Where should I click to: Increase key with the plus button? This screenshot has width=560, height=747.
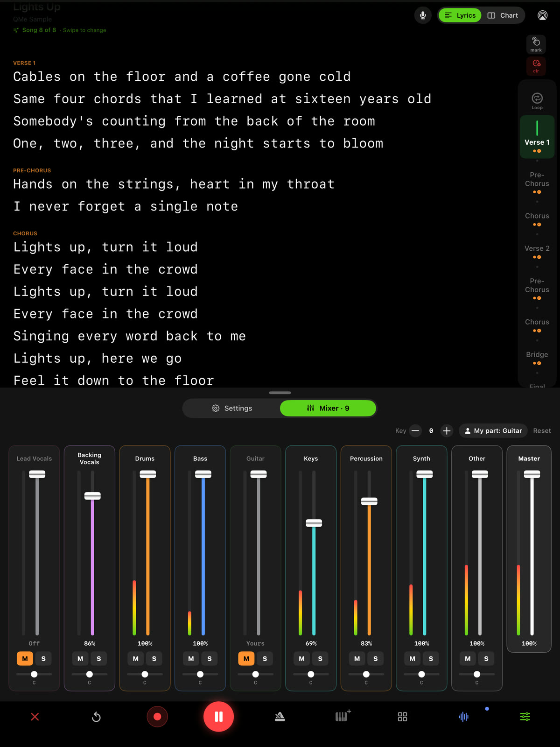(x=447, y=431)
